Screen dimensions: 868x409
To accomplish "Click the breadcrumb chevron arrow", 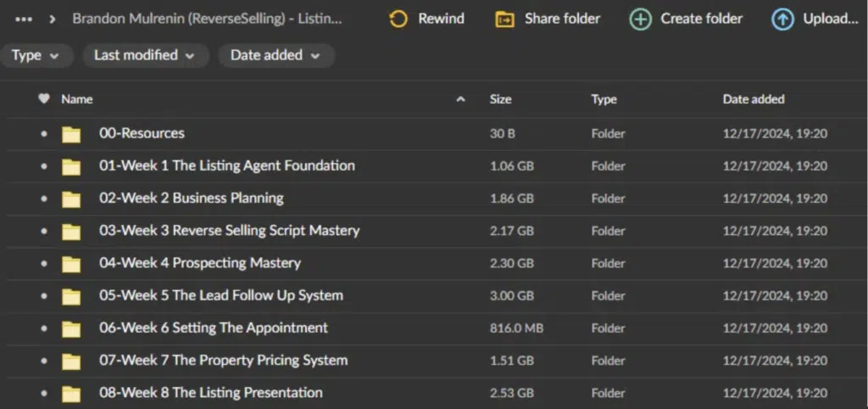I will (x=53, y=20).
